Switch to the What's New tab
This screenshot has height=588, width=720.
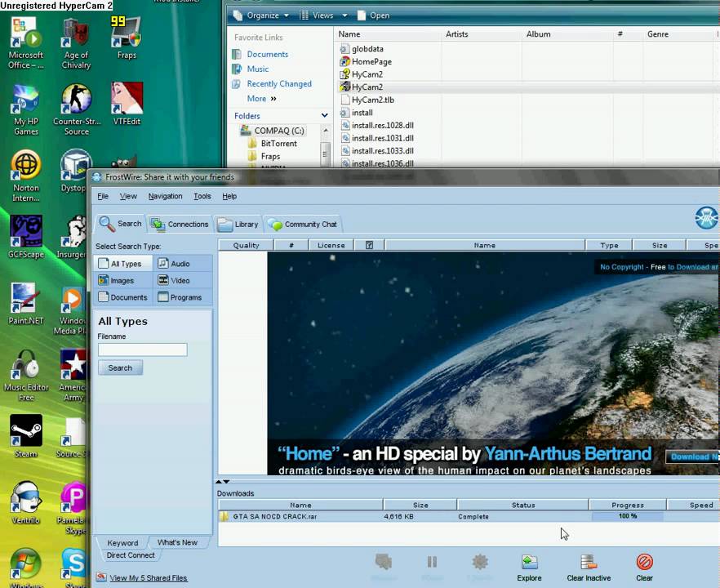click(x=177, y=542)
